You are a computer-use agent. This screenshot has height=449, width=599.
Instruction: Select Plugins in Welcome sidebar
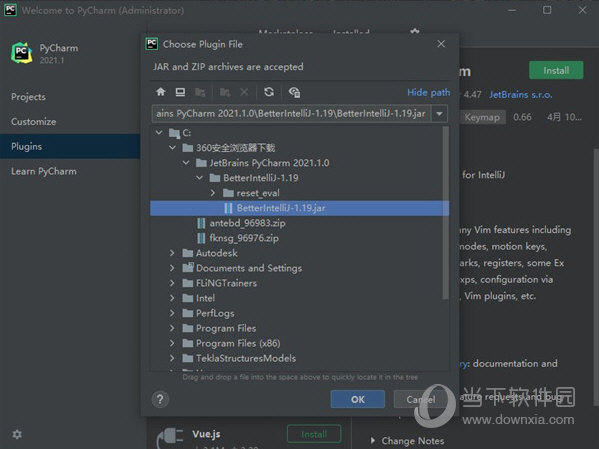tap(70, 146)
